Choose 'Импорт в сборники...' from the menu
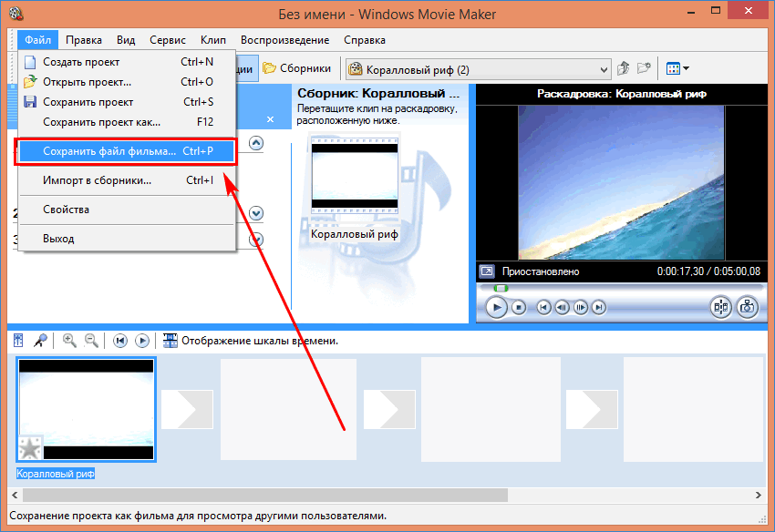Screen dimensions: 775x532 tap(98, 180)
